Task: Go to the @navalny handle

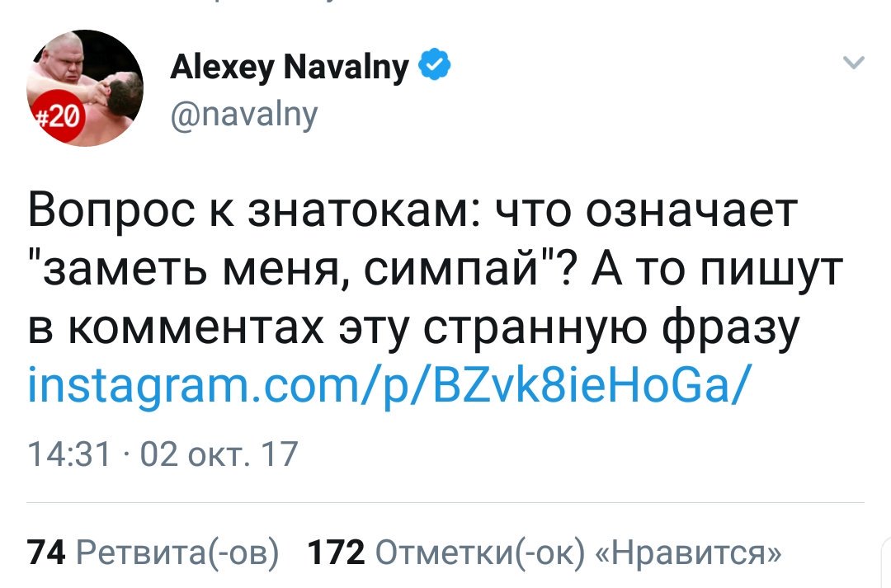Action: [x=243, y=114]
